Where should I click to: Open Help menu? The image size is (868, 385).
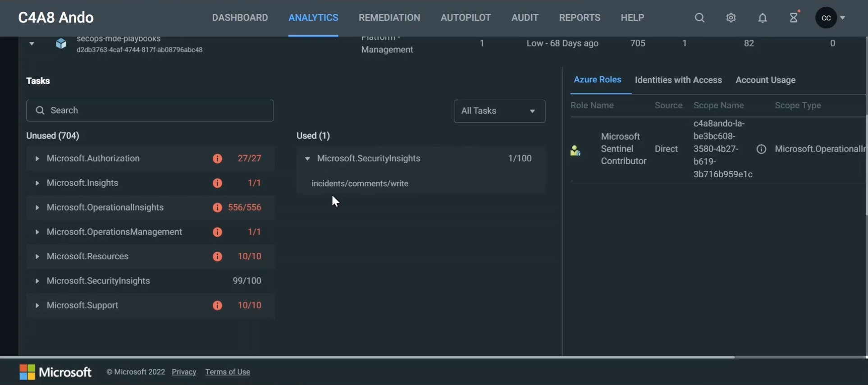pos(632,18)
